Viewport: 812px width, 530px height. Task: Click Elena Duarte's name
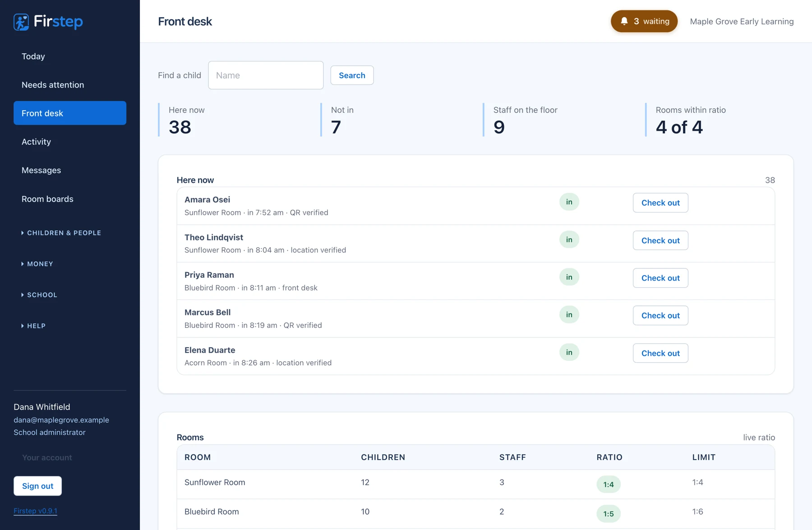[x=210, y=350]
